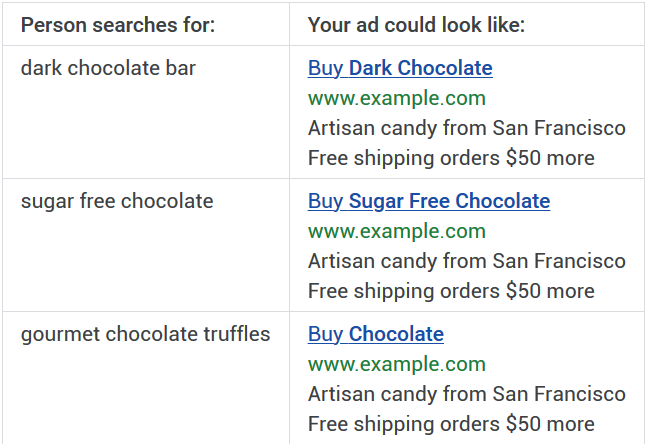Click the word 'Dark' in first ad headline
Image resolution: width=647 pixels, height=444 pixels.
click(370, 68)
